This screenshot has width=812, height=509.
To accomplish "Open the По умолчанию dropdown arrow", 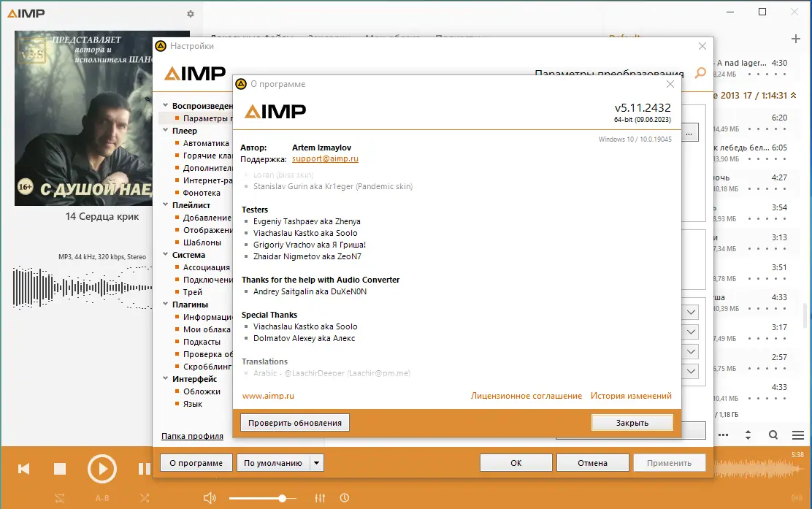I will click(317, 463).
